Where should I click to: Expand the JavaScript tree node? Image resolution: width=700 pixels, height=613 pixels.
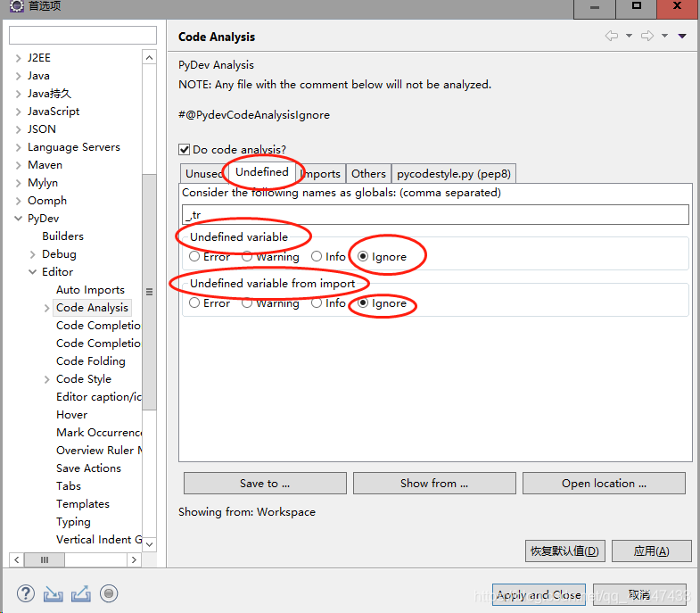pos(18,112)
